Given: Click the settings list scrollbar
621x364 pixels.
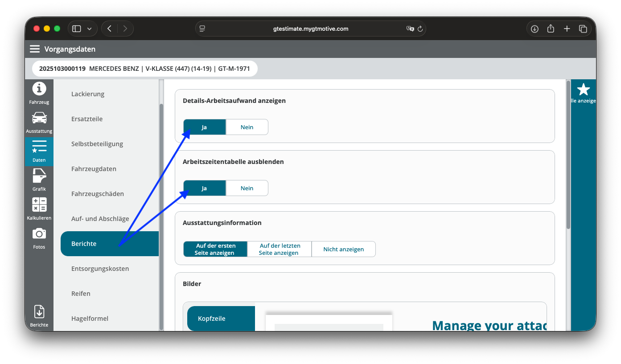Looking at the screenshot, I should [161, 216].
